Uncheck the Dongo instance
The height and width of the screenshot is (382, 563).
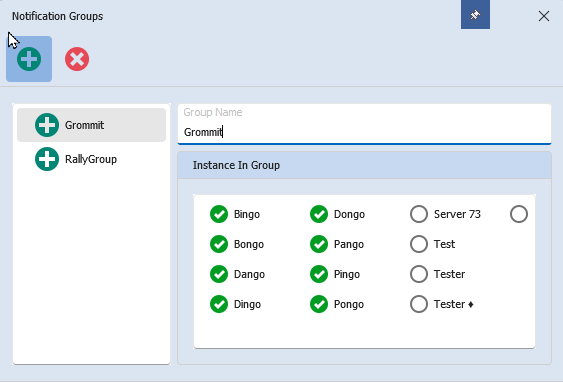319,214
